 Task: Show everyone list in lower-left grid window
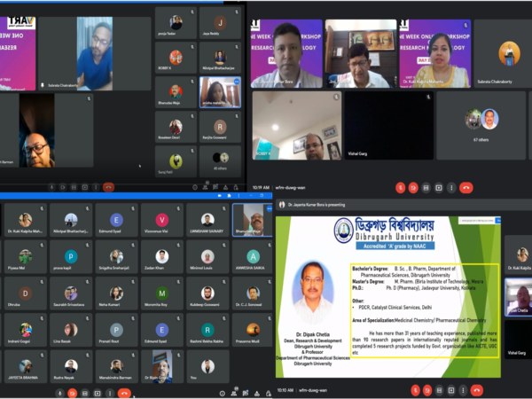(234, 393)
